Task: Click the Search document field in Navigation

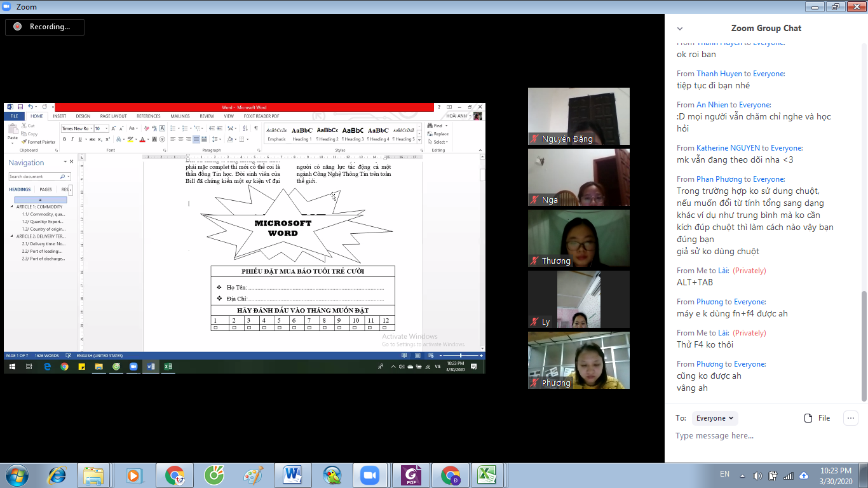Action: (39, 177)
